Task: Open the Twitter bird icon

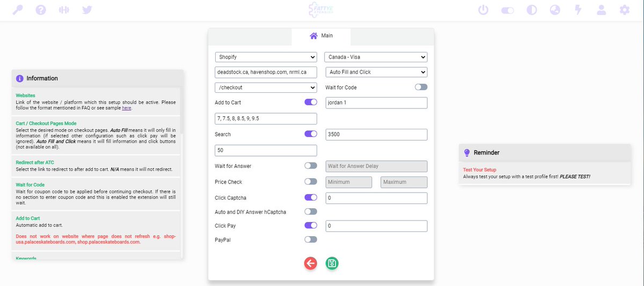Action: (x=87, y=10)
